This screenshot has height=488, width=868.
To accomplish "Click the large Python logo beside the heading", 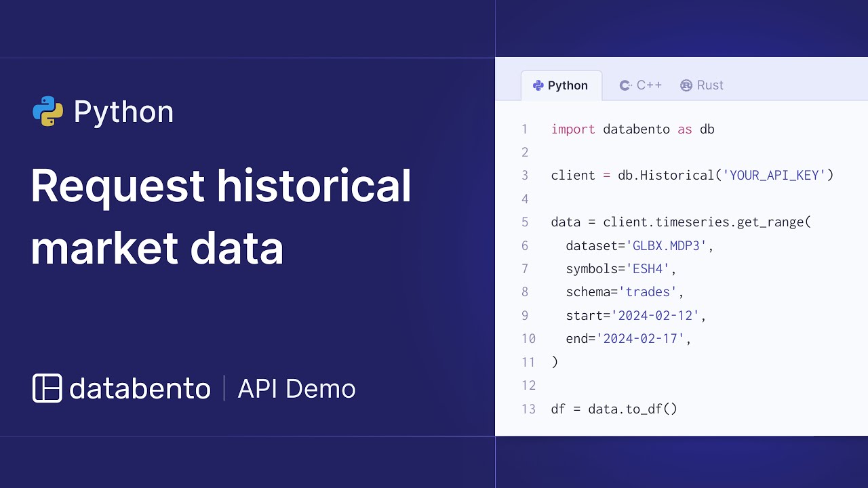I will point(48,111).
